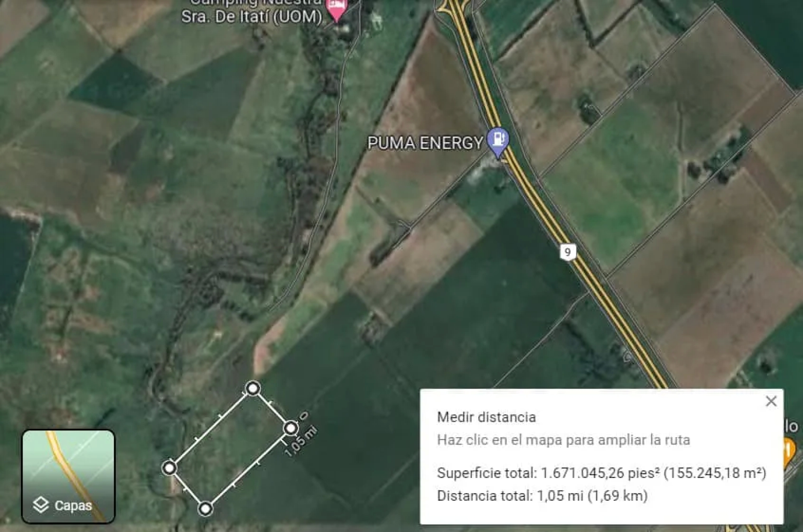Click the bottommost measurement point handle
This screenshot has height=532, width=803.
click(x=205, y=509)
